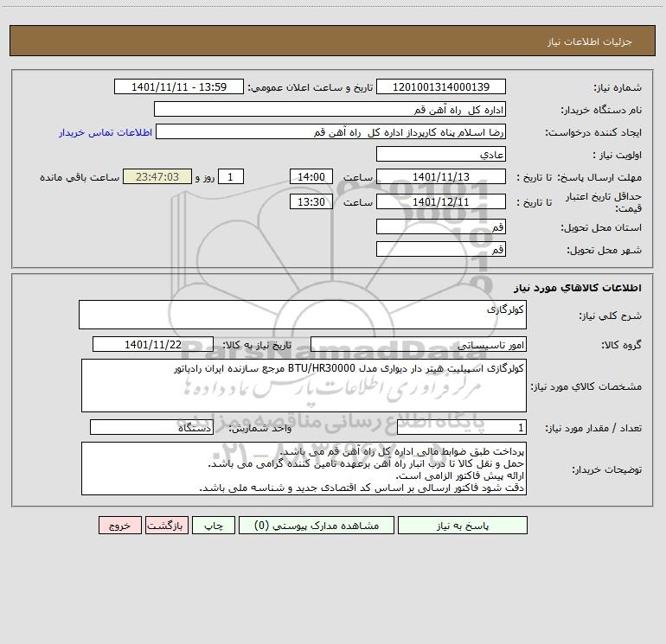Click the validity time field 13:30
The image size is (666, 644).
click(x=311, y=201)
